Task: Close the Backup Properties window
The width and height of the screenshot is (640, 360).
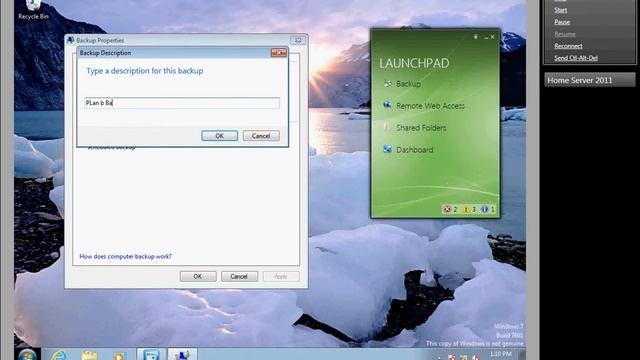Action: 298,40
